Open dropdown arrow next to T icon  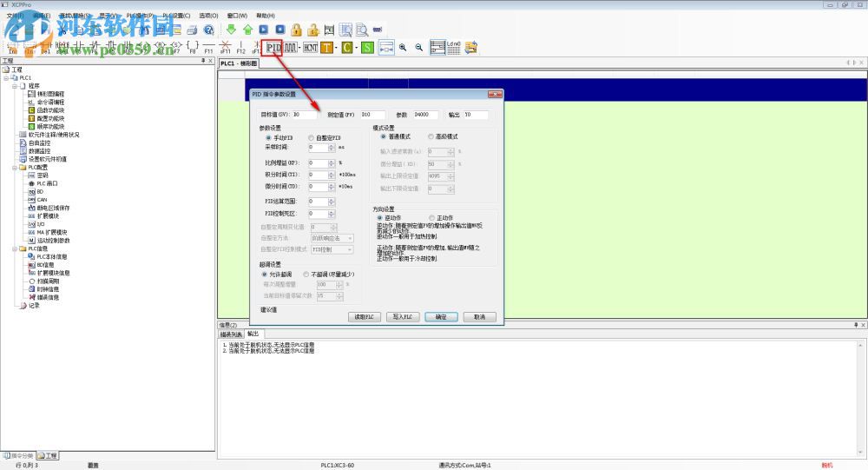point(336,48)
